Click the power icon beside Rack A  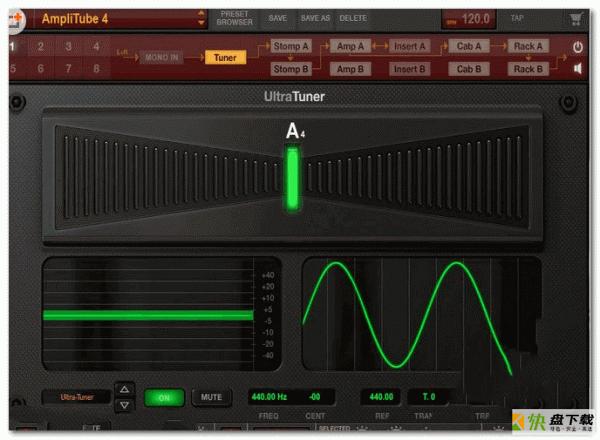pos(578,47)
